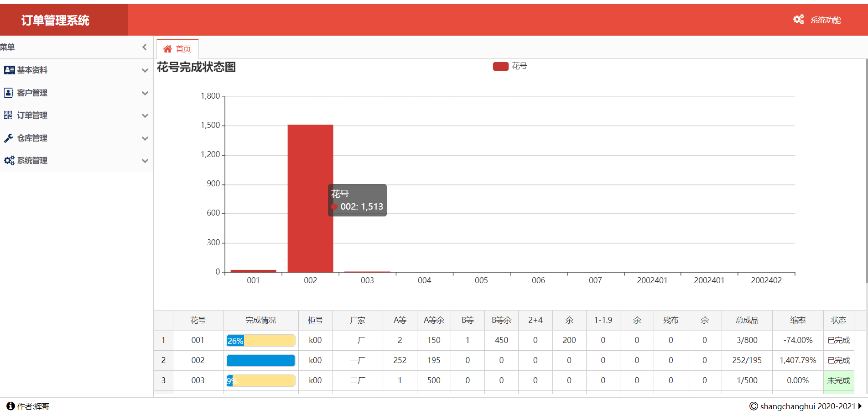This screenshot has height=411, width=868.
Task: Sort by the 总成品 column header
Action: coord(747,320)
